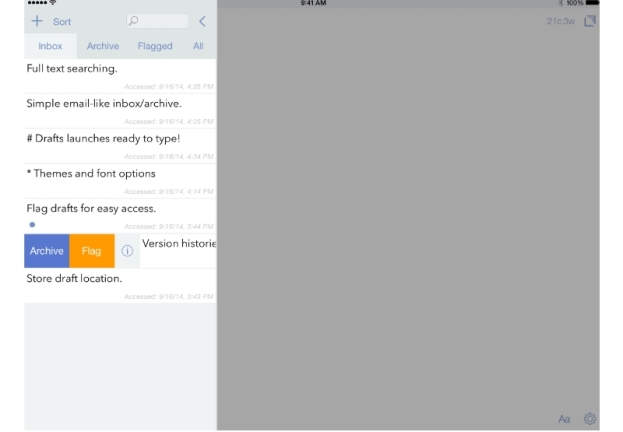Tap the 'Accessed: 9/16/14, 3:43 PM' timestamp
This screenshot has height=432, width=623.
click(x=169, y=296)
